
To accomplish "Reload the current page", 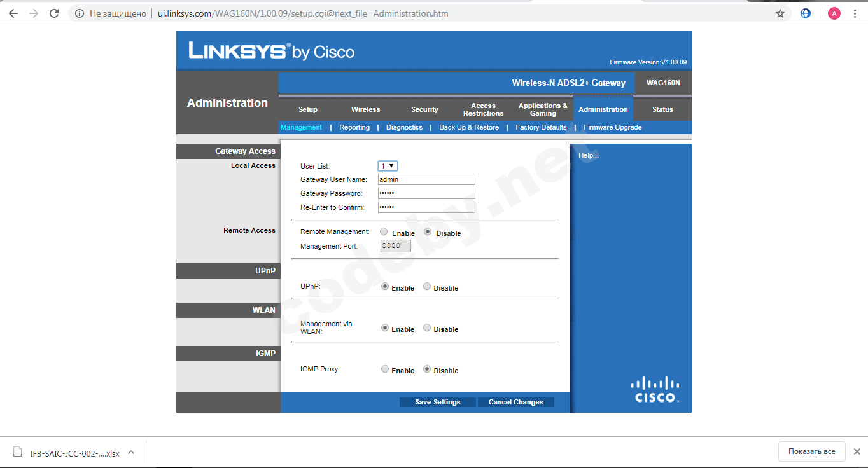I will pyautogui.click(x=54, y=13).
